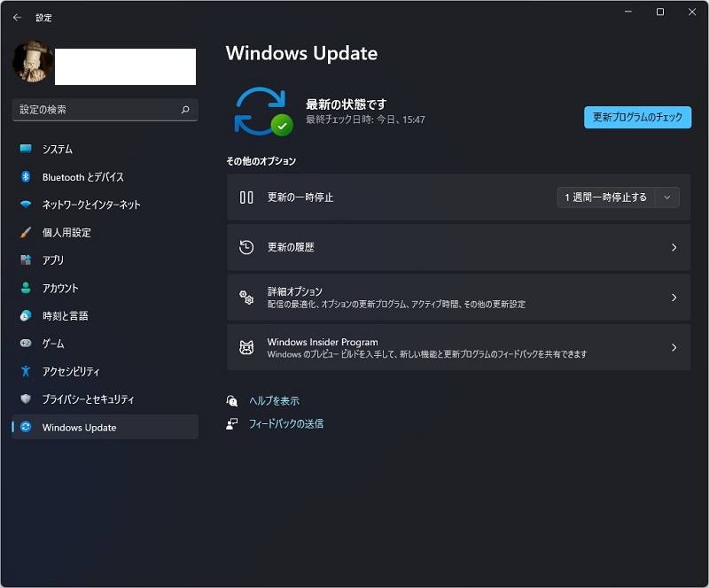Click the システム monitor icon
Image resolution: width=709 pixels, height=588 pixels.
click(26, 149)
